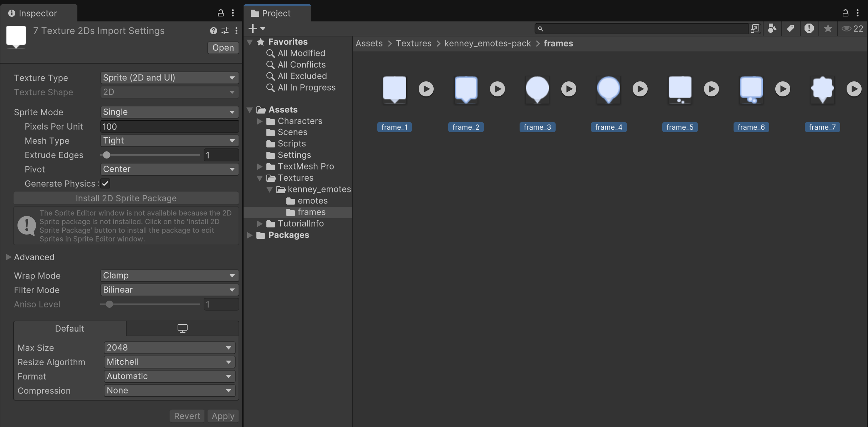Open the Texture Type dropdown
The image size is (868, 427).
point(169,78)
